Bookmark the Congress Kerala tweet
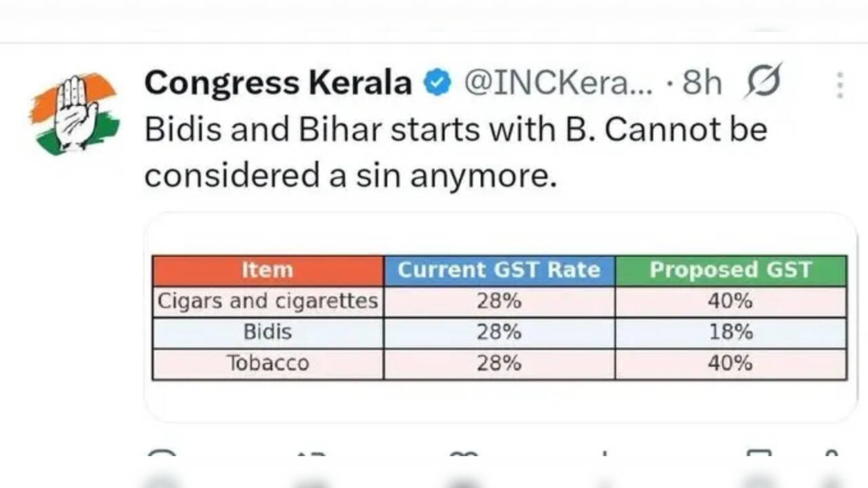Viewport: 868px width, 488px height. [x=758, y=453]
